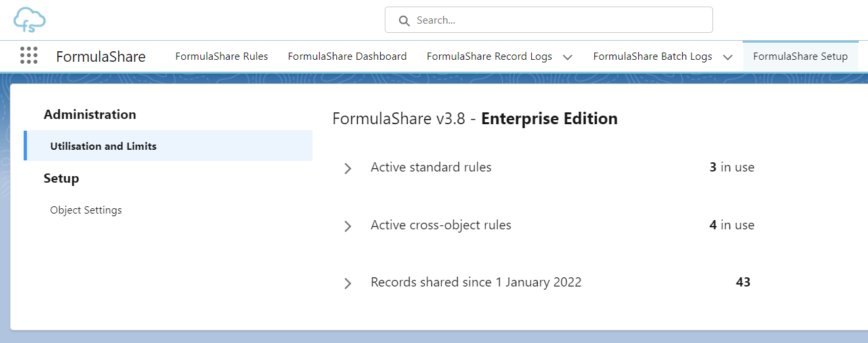Click the 43 records shared count

(x=743, y=283)
